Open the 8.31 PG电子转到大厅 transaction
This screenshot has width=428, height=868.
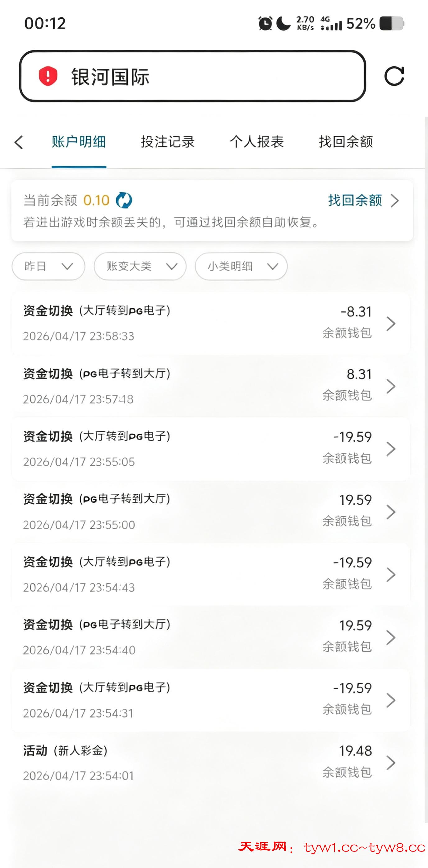[202, 386]
